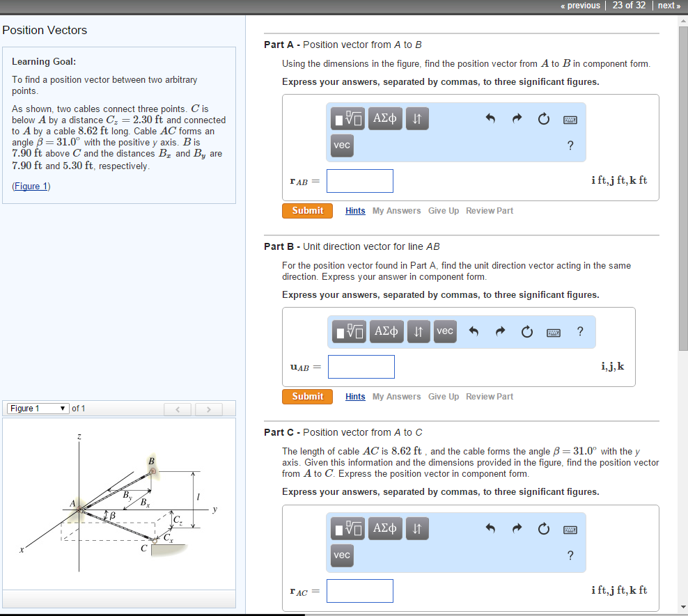The height and width of the screenshot is (616, 688).
Task: Submit the answer for Part A
Action: coord(307,210)
